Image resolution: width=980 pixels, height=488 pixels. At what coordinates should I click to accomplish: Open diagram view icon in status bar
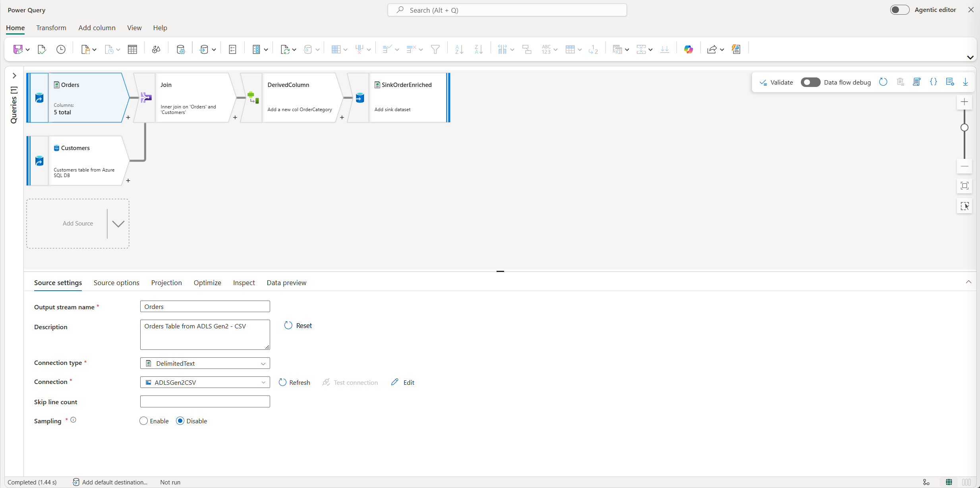click(926, 482)
